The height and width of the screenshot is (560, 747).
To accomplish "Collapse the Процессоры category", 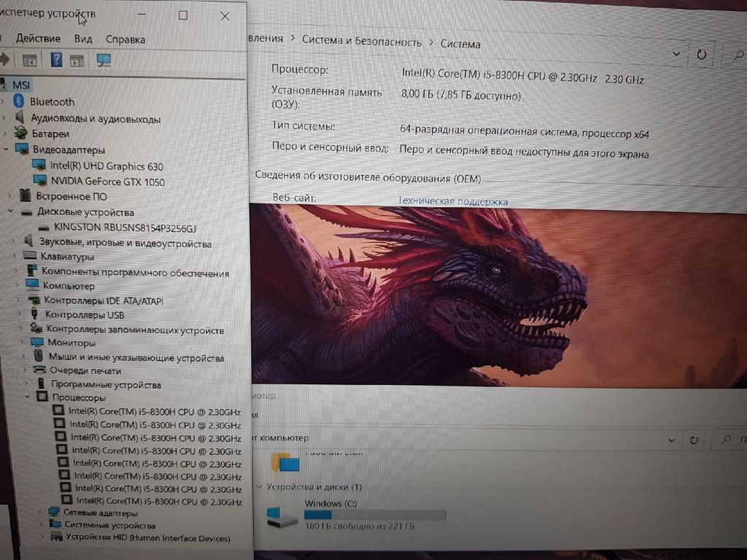I will (28, 397).
